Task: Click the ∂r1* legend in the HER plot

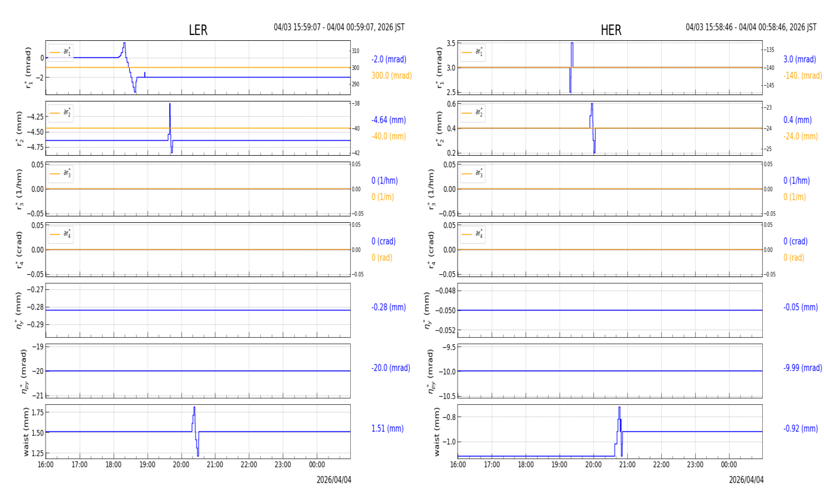Action: click(473, 52)
